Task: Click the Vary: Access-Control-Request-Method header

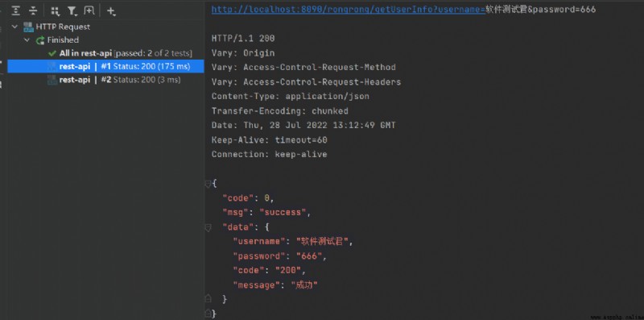Action: [303, 68]
